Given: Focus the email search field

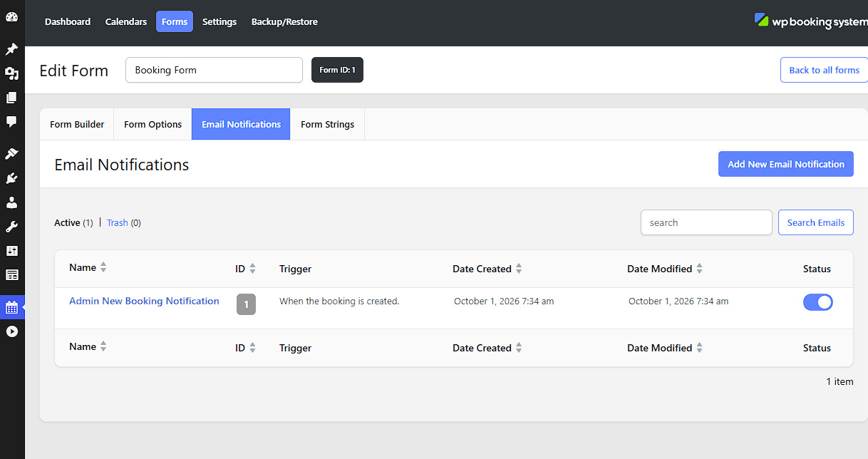Looking at the screenshot, I should pos(706,222).
